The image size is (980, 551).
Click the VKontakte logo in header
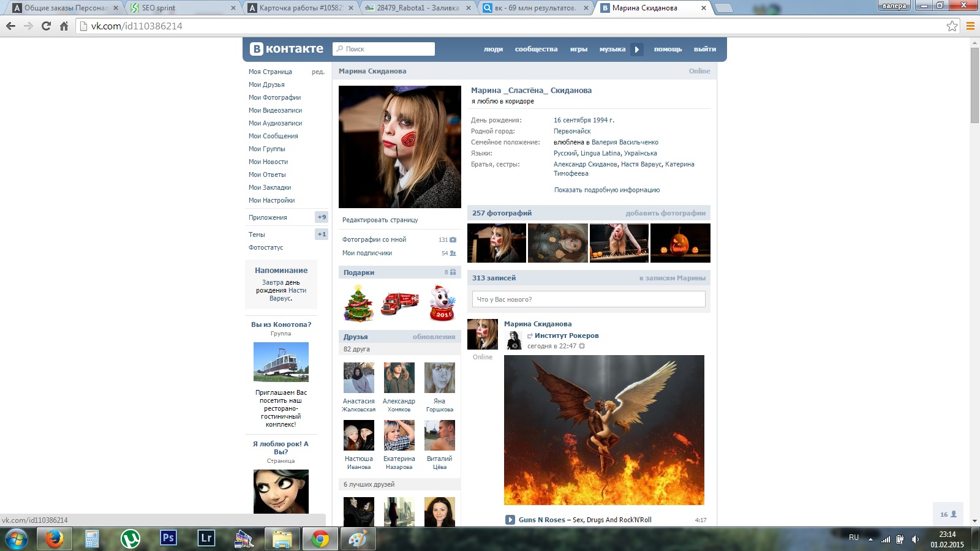[286, 49]
